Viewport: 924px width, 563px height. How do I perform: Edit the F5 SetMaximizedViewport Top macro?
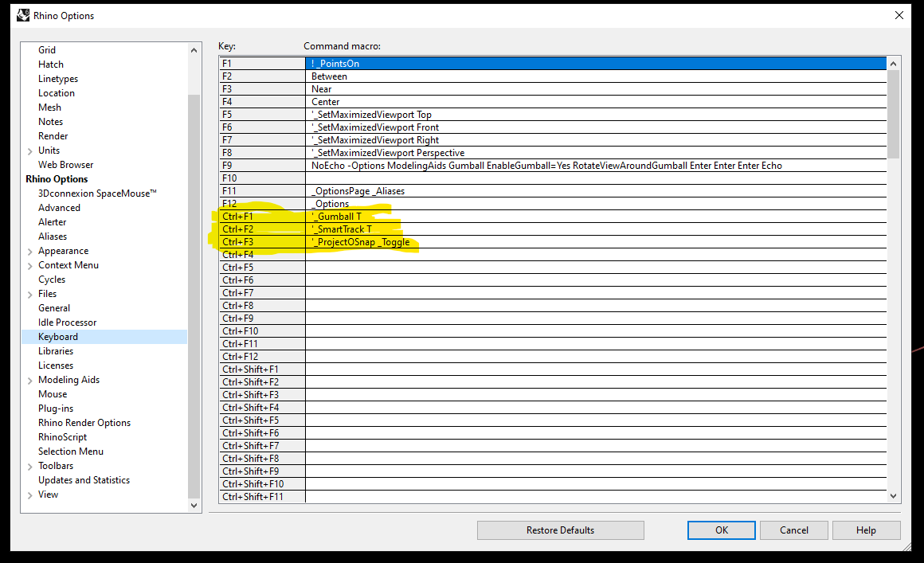596,115
